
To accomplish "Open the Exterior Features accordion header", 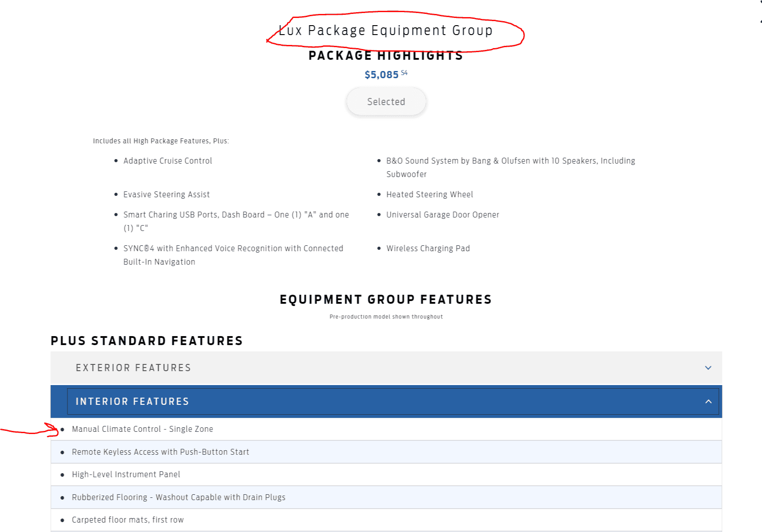I will tap(386, 368).
